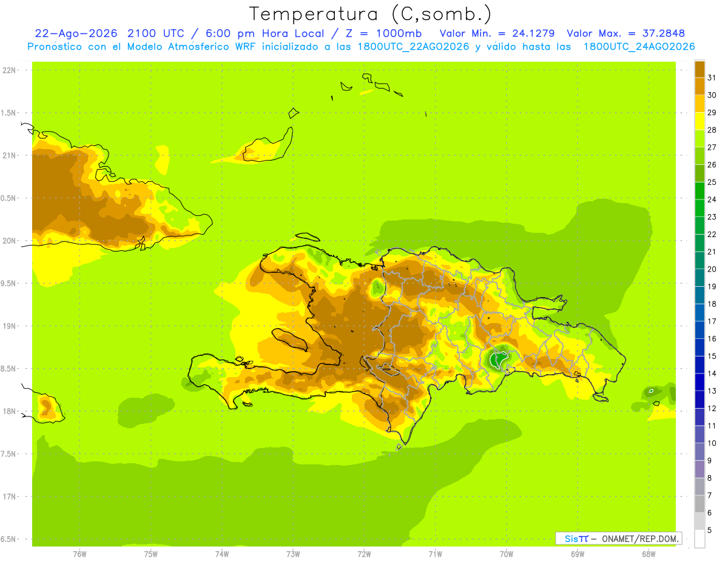
Task: Click the '72W' longitude label
Action: point(364,554)
